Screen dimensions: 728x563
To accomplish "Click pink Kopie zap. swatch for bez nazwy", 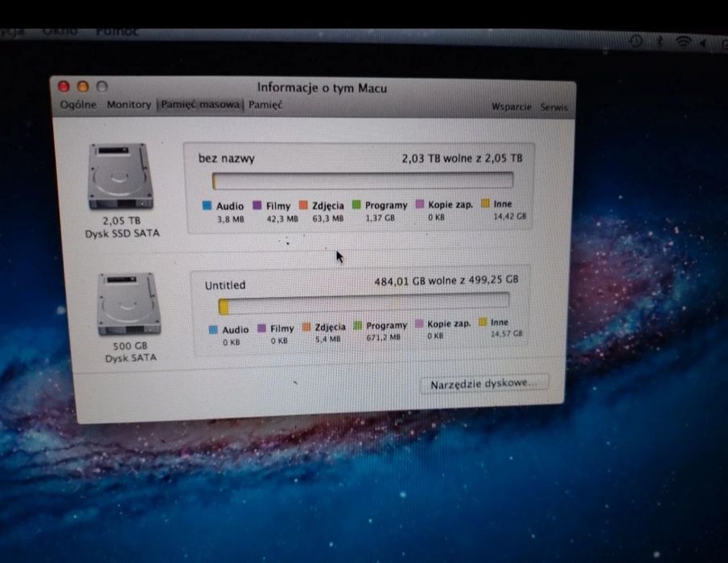I will [420, 203].
